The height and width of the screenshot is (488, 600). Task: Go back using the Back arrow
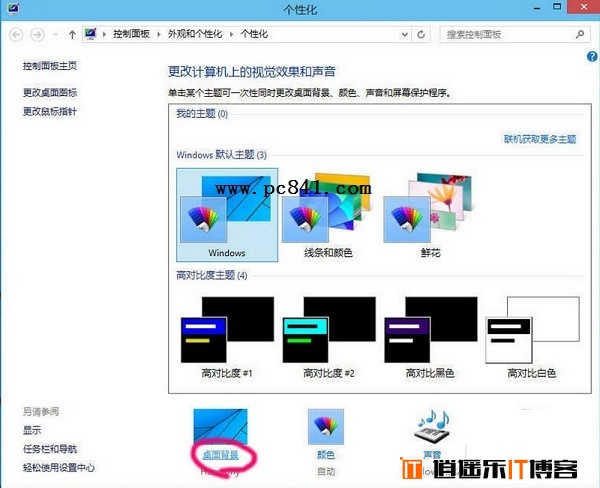16,35
